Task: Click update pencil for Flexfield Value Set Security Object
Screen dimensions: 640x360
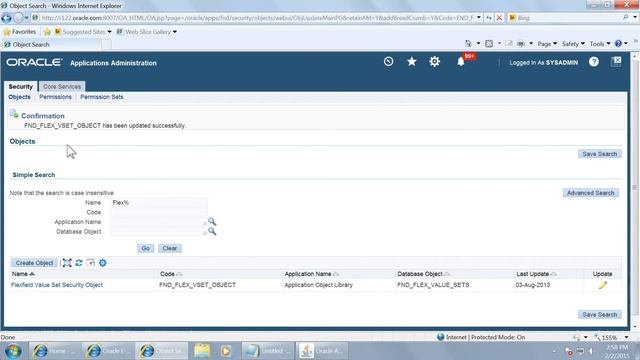Action: [x=602, y=285]
